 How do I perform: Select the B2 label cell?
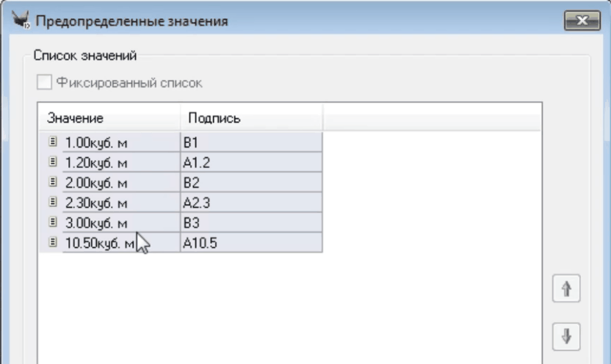pos(251,183)
